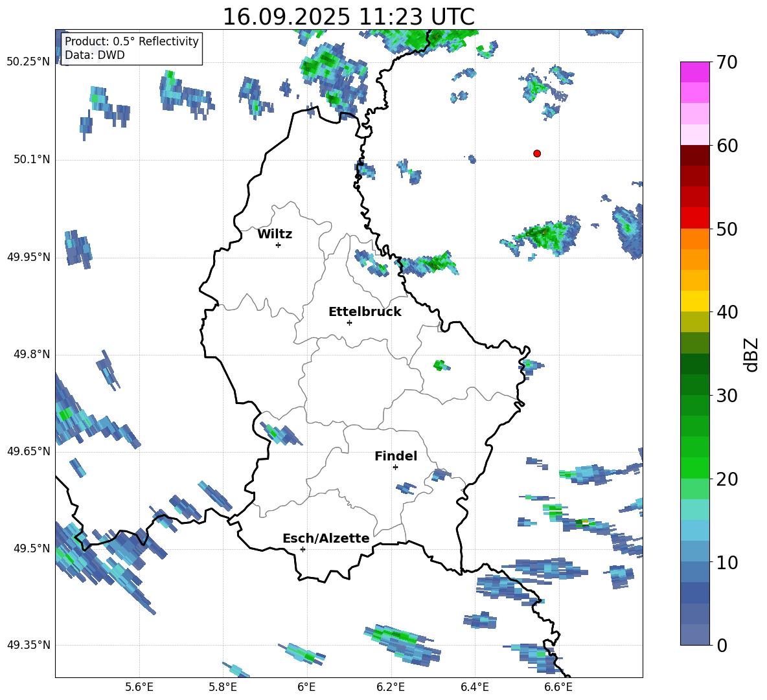Screen dimensions: 767x700
Task: Click the title 16.09.2025 11:23 UTC
Action: (x=349, y=17)
